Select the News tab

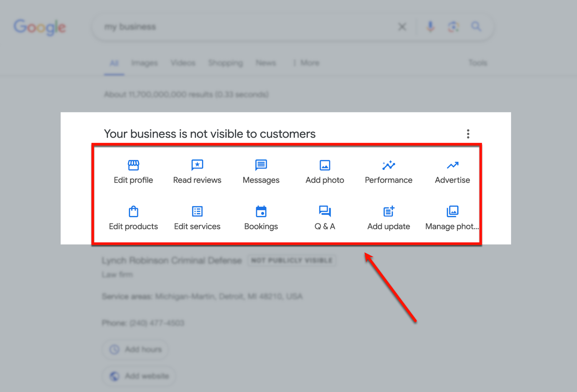266,63
